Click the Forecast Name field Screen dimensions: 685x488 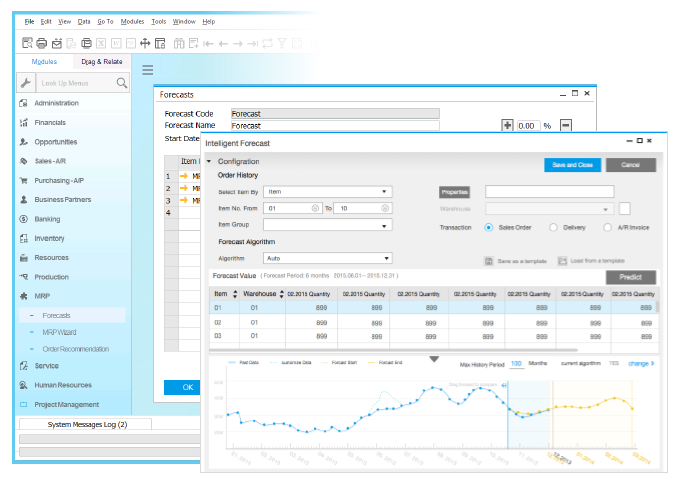click(335, 126)
